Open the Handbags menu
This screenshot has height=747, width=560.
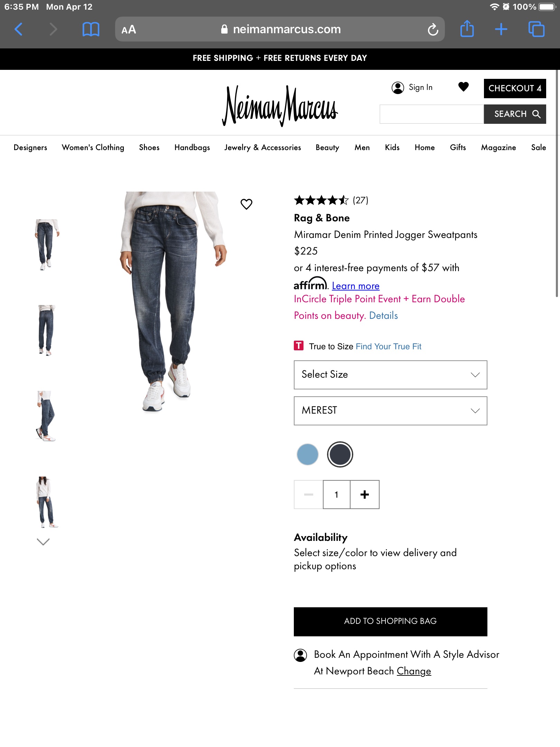tap(192, 147)
